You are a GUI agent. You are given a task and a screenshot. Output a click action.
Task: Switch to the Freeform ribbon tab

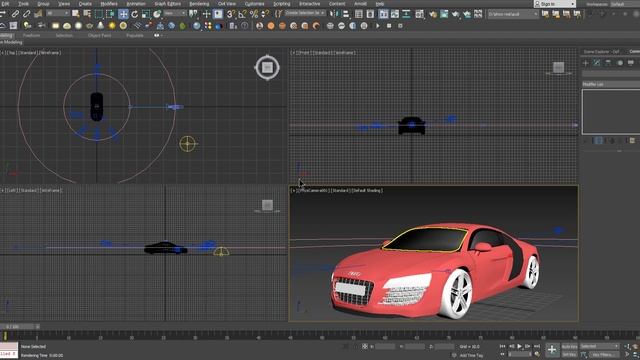click(x=31, y=36)
